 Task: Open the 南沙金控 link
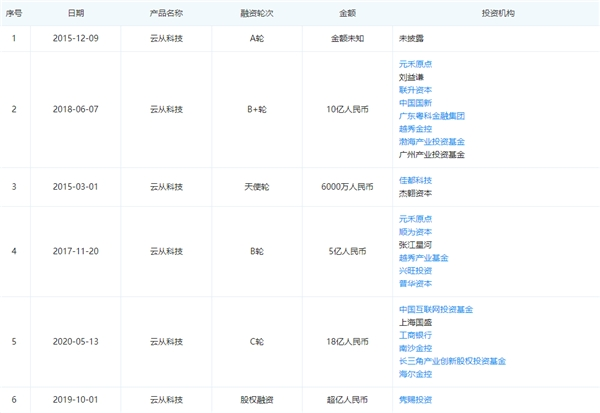click(415, 348)
